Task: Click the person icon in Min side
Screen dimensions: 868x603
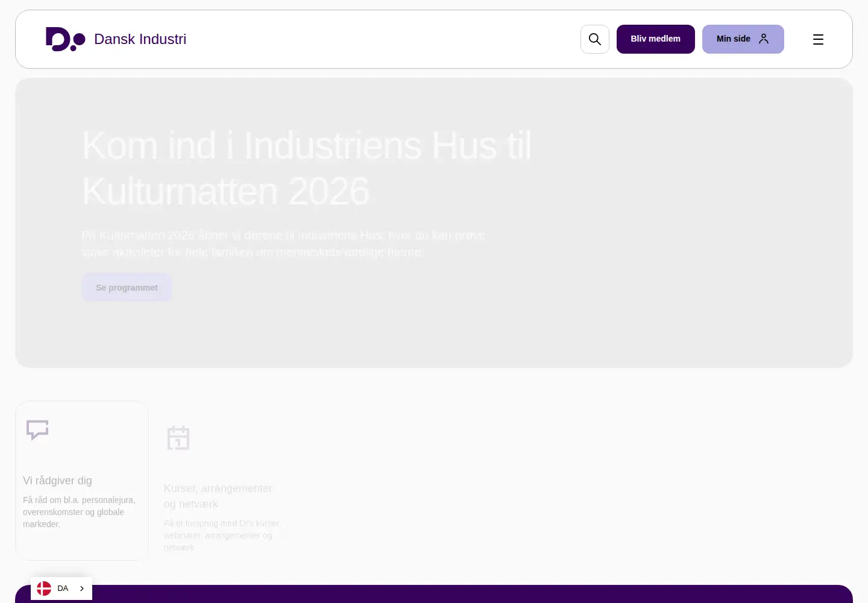Action: pos(764,39)
